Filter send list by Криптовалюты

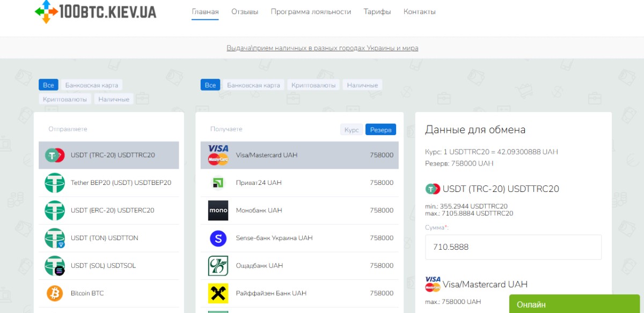[x=65, y=99]
